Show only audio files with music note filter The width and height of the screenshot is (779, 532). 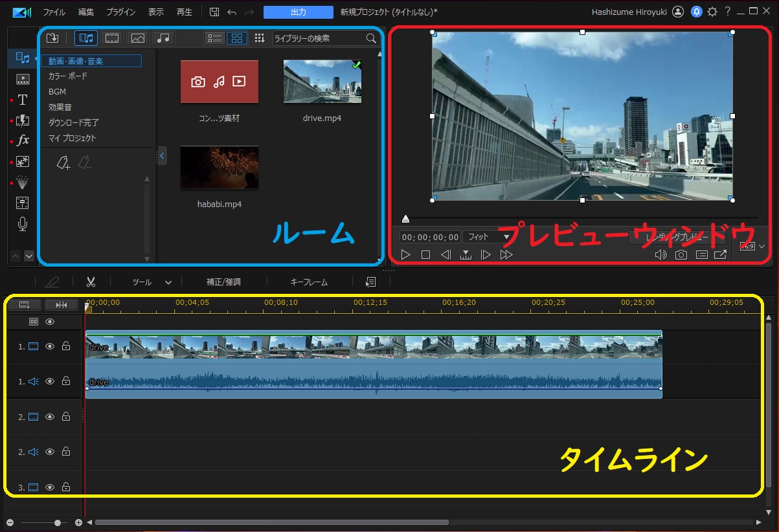click(163, 38)
